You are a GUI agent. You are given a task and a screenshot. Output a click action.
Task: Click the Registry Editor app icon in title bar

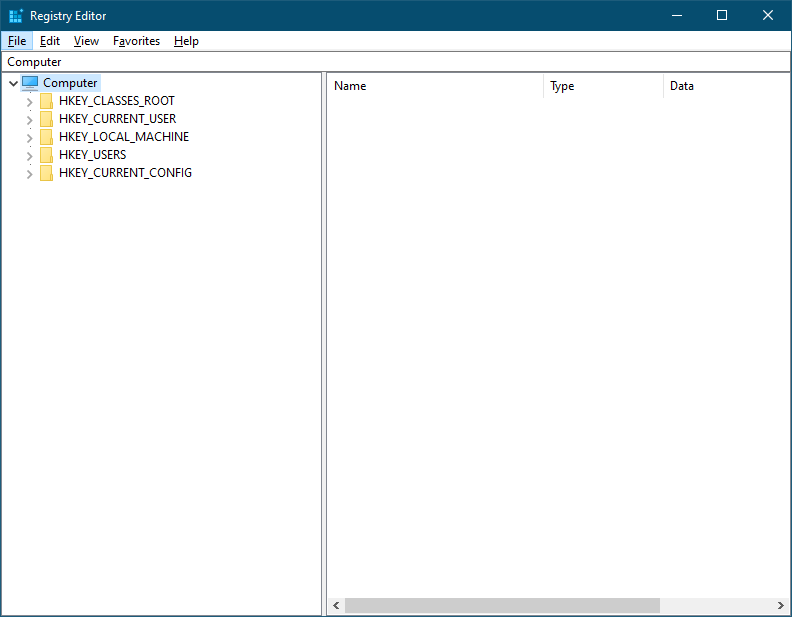16,16
